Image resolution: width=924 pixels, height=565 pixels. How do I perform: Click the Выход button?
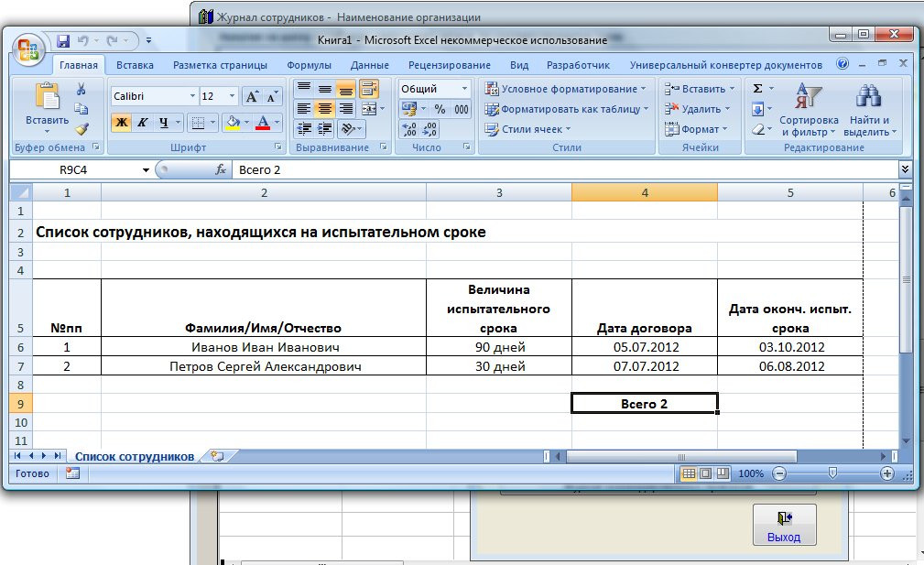click(x=784, y=526)
